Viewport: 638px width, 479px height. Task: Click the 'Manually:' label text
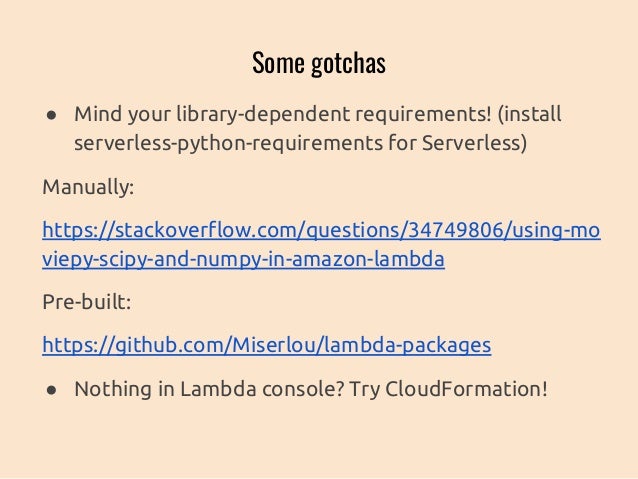pyautogui.click(x=88, y=188)
